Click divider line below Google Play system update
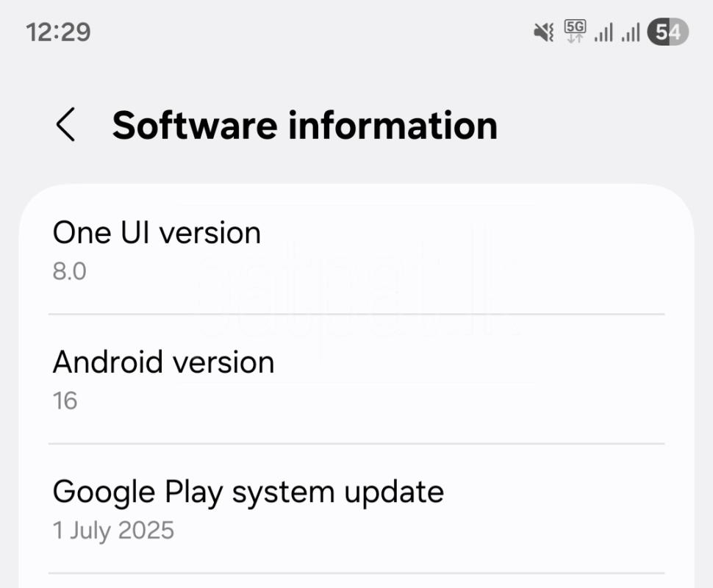Image resolution: width=713 pixels, height=588 pixels. [x=356, y=573]
